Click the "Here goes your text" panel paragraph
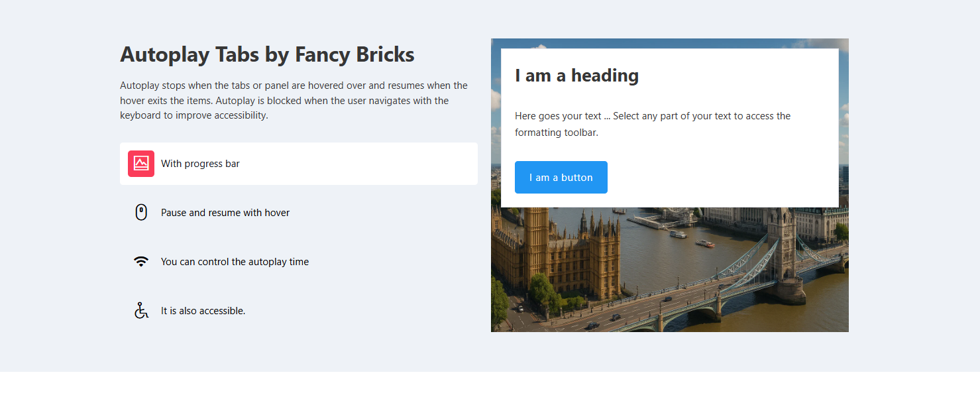Viewport: 980px width, 403px height. click(x=652, y=124)
